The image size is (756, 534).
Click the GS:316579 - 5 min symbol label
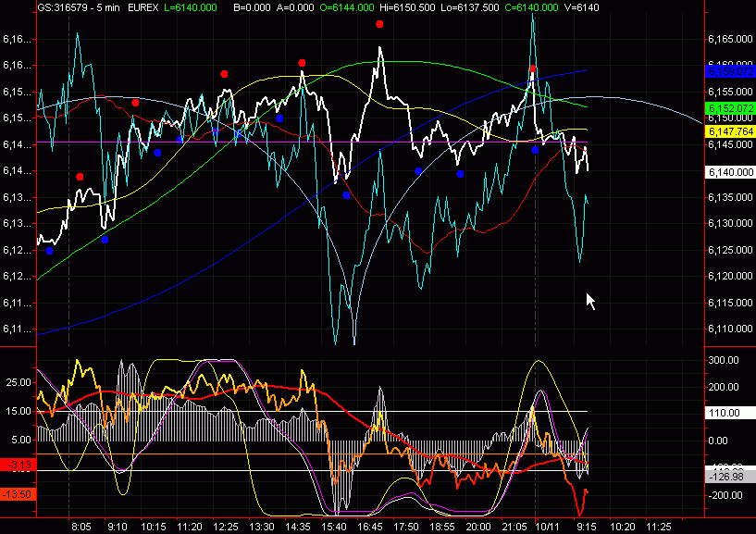[x=79, y=7]
